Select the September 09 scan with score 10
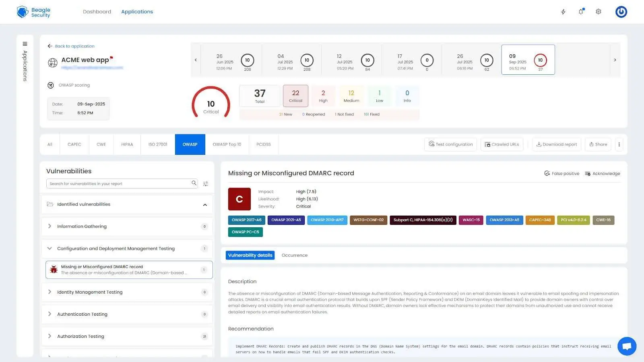The image size is (644, 362). pos(528,60)
